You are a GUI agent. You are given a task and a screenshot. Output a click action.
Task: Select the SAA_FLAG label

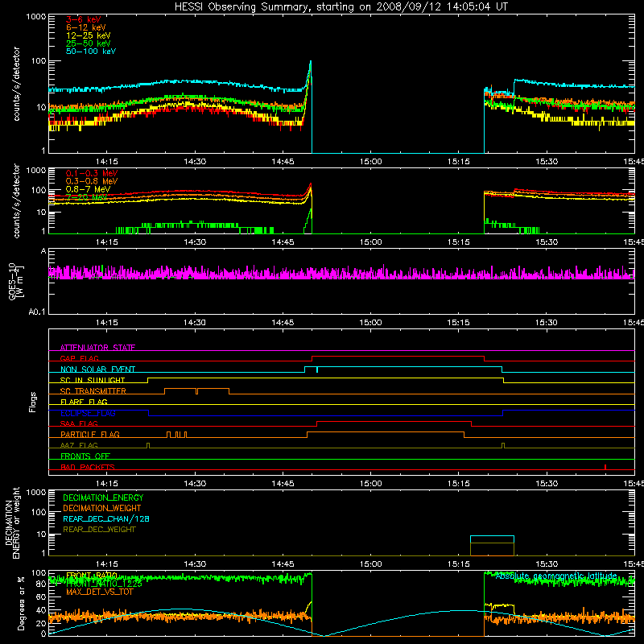[79, 423]
